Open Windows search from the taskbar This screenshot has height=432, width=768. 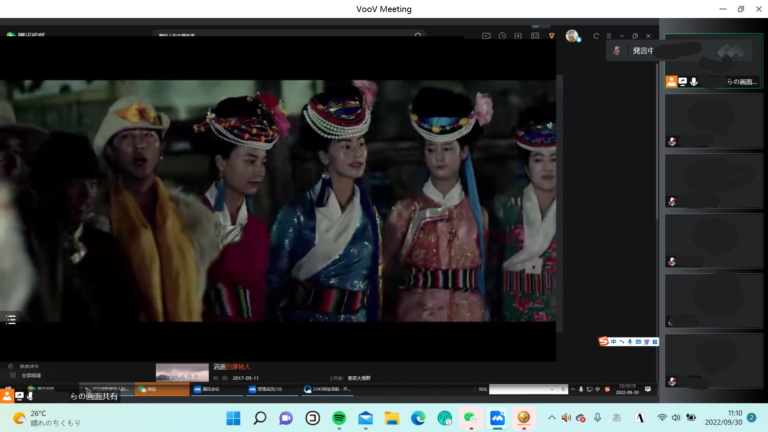pos(260,418)
